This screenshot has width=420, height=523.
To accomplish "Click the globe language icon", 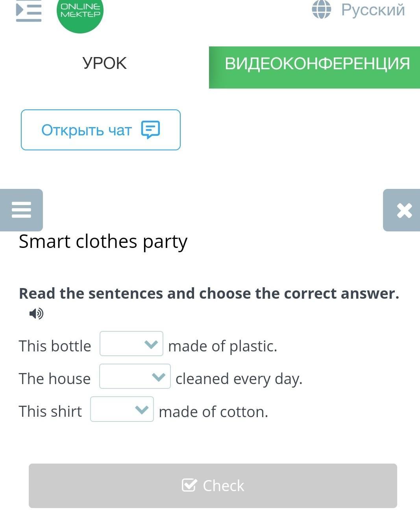I will (x=322, y=9).
